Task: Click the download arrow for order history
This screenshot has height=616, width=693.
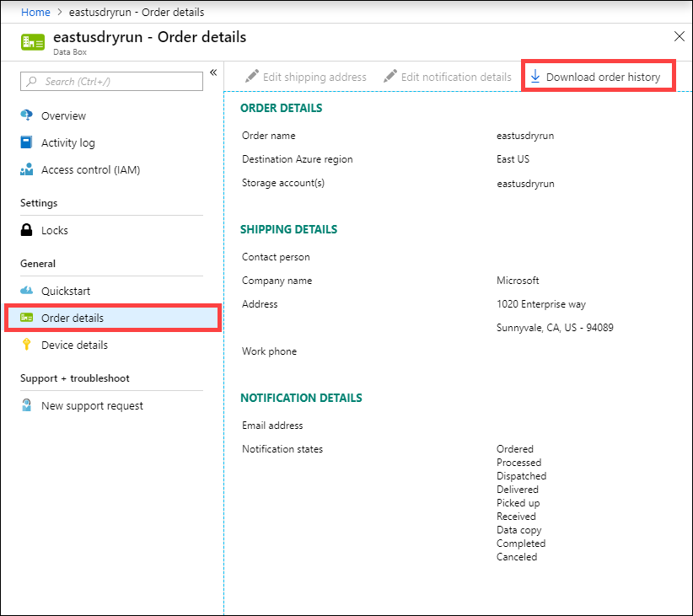Action: point(534,76)
